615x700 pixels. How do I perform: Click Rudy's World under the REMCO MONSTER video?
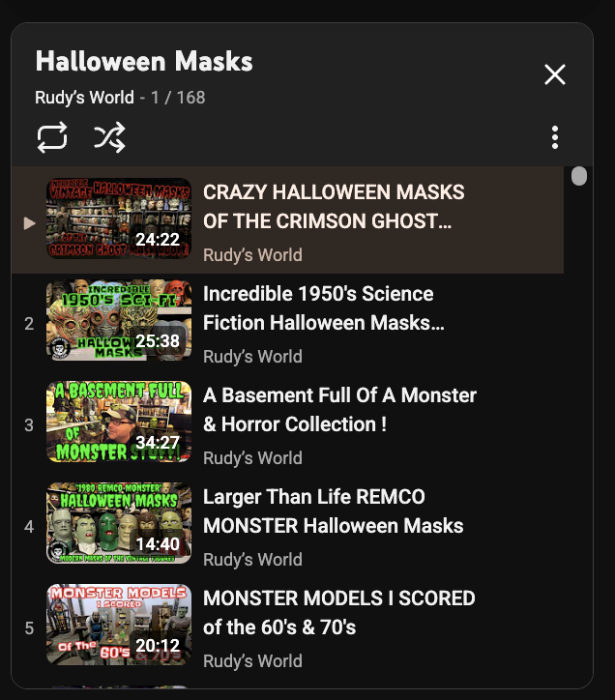(252, 560)
